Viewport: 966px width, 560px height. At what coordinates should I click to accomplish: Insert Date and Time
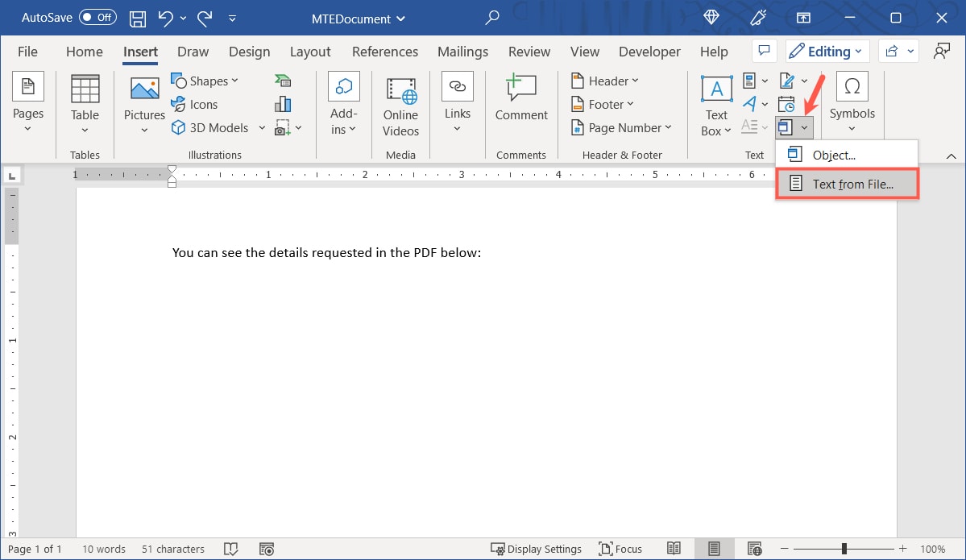(x=786, y=103)
